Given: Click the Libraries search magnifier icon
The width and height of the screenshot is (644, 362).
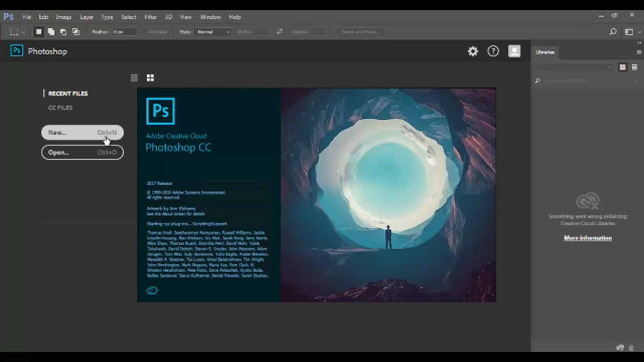Looking at the screenshot, I should 538,81.
